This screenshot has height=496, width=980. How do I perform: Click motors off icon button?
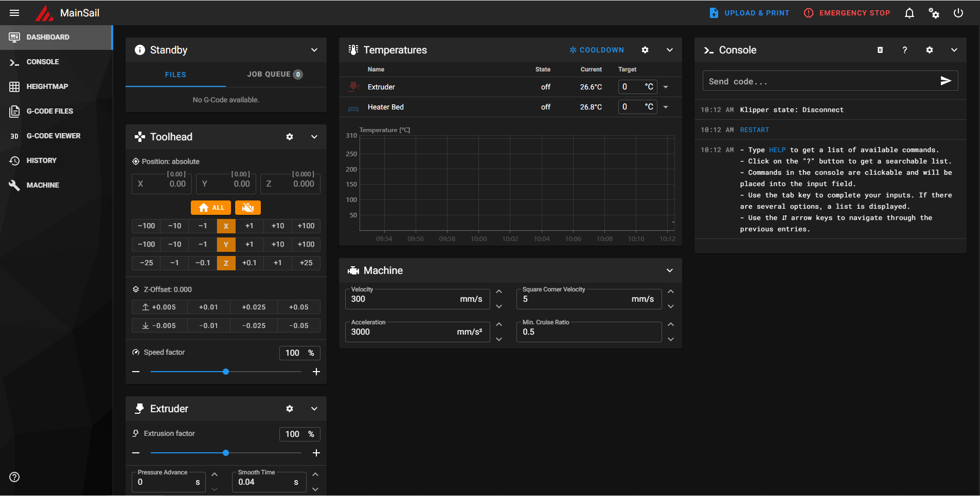(x=248, y=208)
